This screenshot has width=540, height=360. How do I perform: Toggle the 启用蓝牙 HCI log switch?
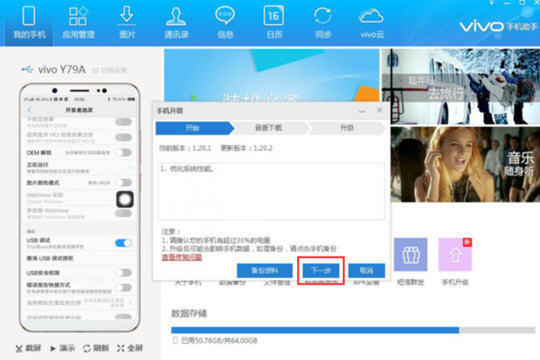coord(123,137)
